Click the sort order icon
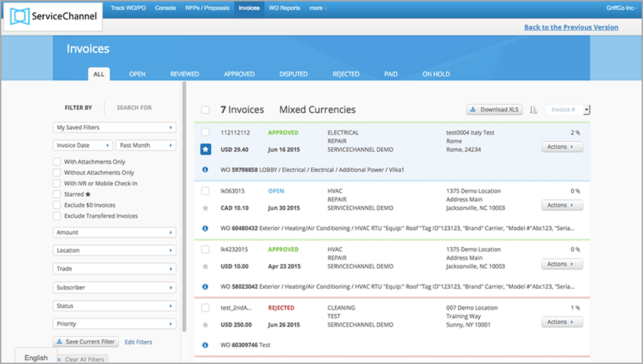This screenshot has height=364, width=643. [x=534, y=110]
